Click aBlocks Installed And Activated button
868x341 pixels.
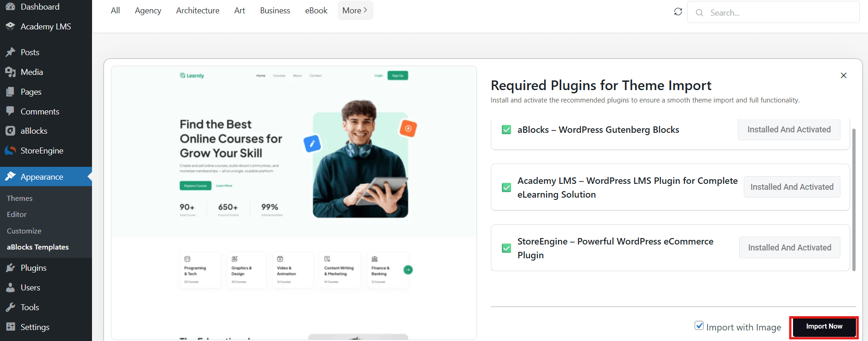[x=789, y=130]
